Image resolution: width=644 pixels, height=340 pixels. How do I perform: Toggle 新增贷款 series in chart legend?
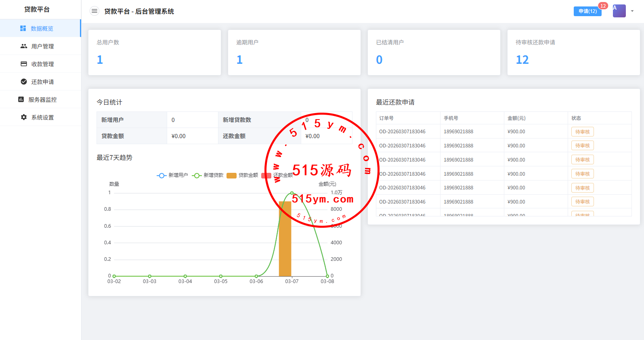tap(208, 175)
